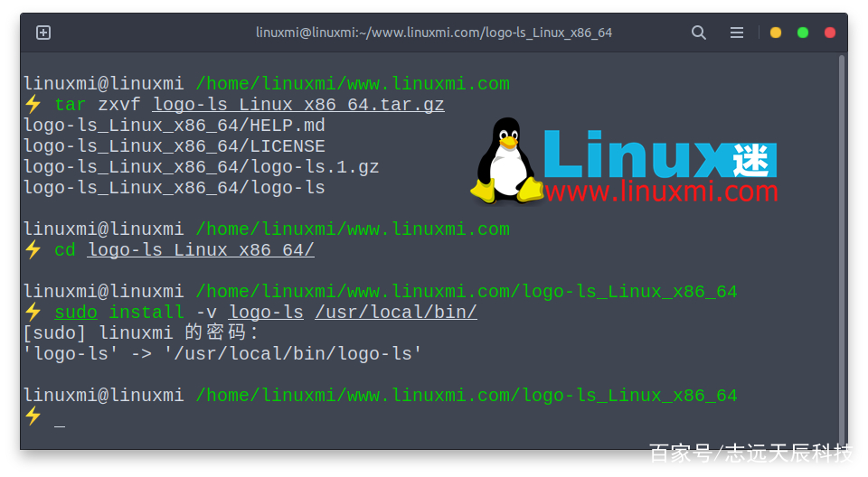Click the underlined '/usr/local/bin/' path
The height and width of the screenshot is (477, 868).
pos(396,312)
